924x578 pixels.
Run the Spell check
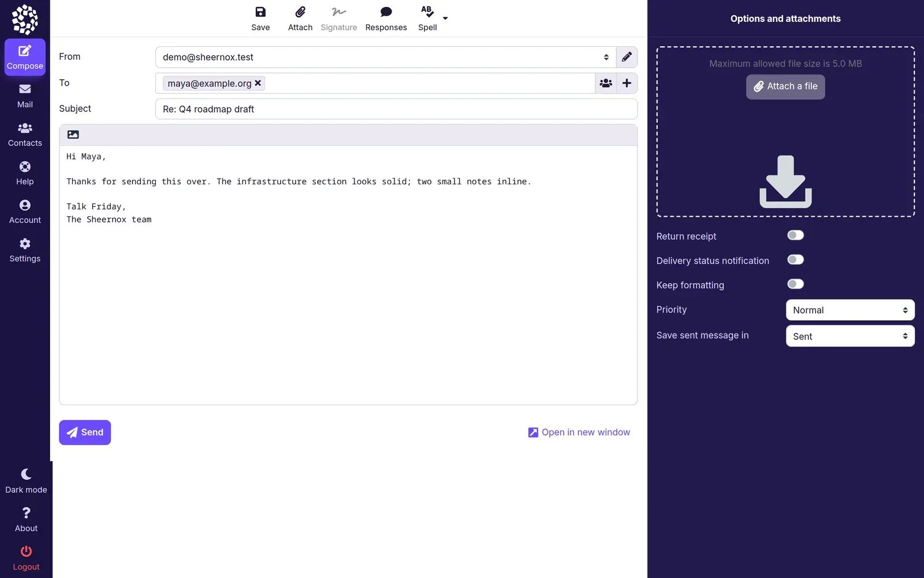coord(427,18)
